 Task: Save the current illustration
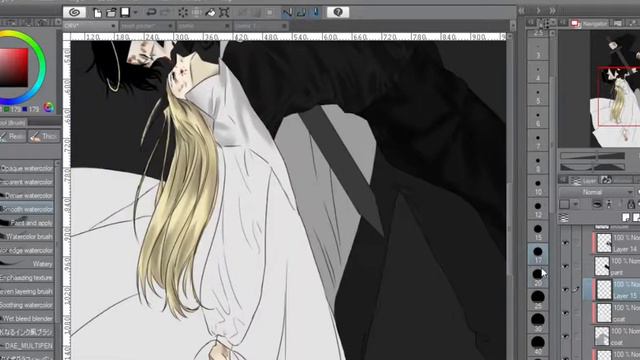coord(125,12)
